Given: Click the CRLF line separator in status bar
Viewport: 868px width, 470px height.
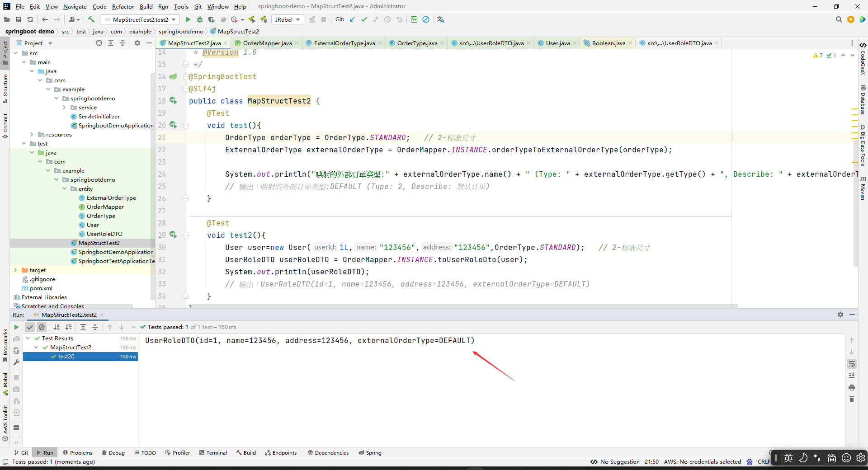Looking at the screenshot, I should coord(764,461).
